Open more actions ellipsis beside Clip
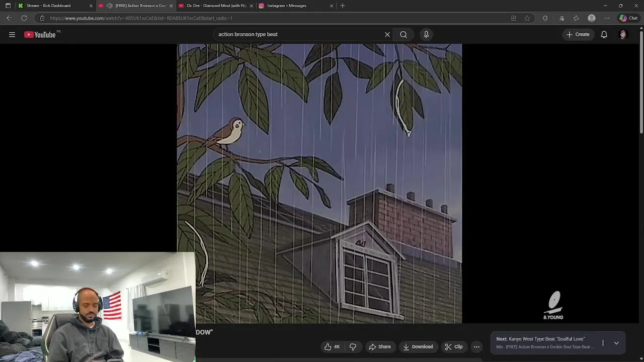This screenshot has width=644, height=362. (x=476, y=346)
